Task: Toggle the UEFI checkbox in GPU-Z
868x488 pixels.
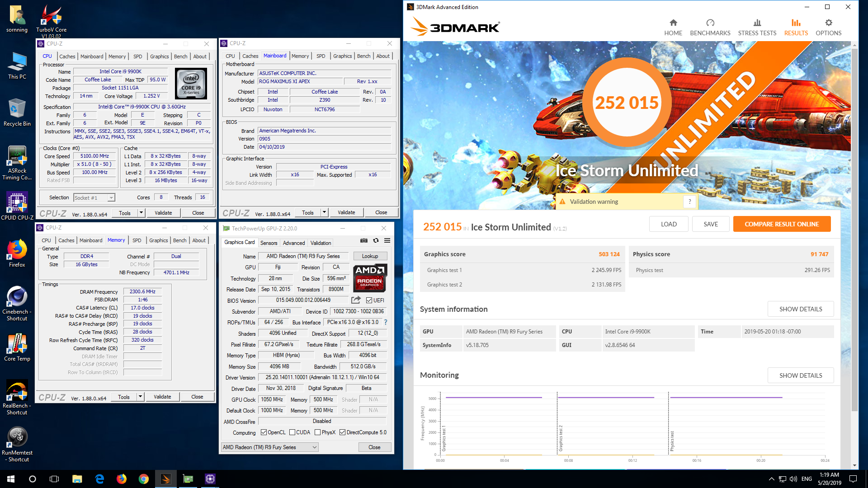Action: [x=369, y=300]
